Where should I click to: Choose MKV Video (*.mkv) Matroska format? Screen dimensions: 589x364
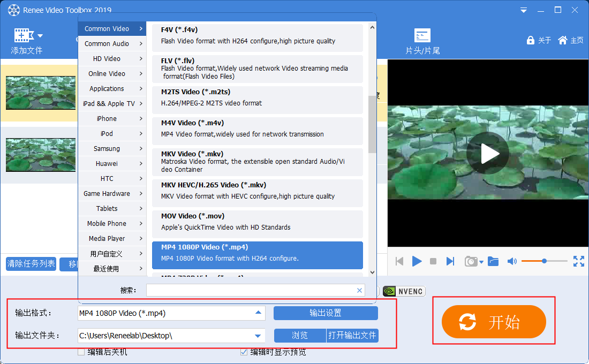(258, 162)
